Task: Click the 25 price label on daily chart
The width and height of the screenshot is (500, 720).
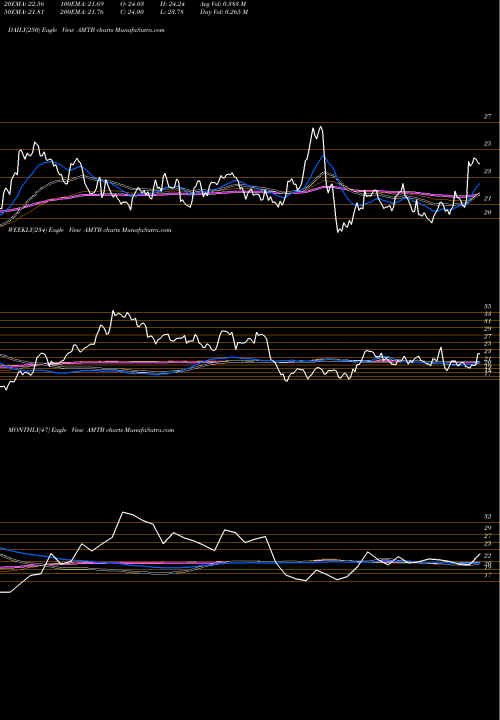Action: (488, 144)
